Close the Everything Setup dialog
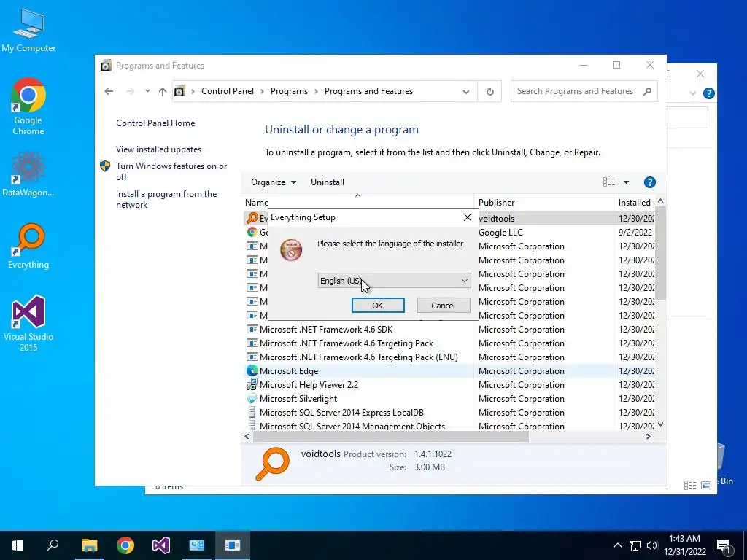747x560 pixels. pos(468,217)
